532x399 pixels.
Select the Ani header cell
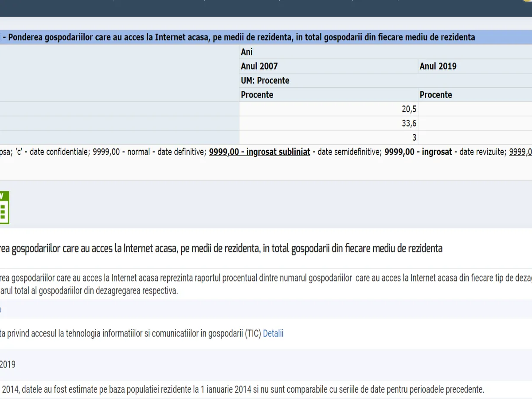pyautogui.click(x=247, y=52)
